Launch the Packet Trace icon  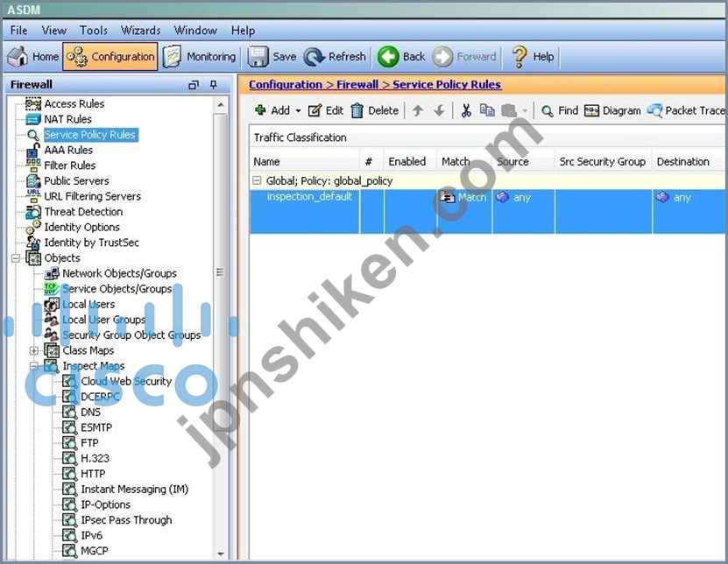(654, 110)
